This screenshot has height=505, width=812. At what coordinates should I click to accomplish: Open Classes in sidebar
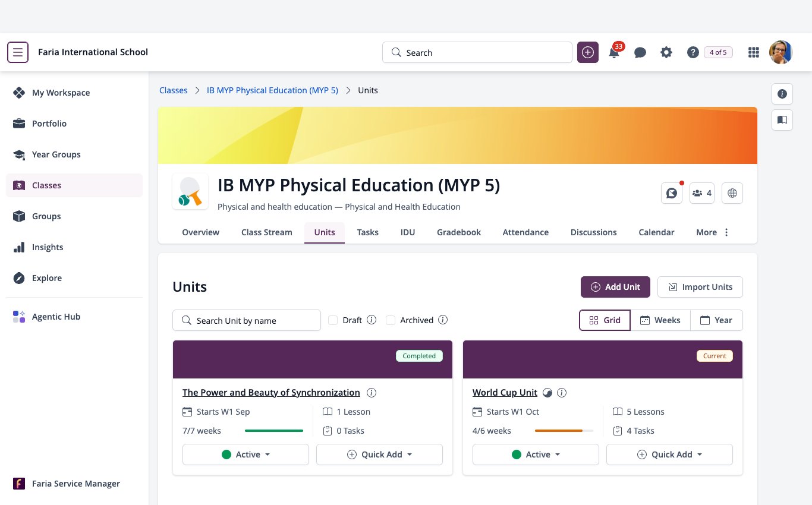74,185
